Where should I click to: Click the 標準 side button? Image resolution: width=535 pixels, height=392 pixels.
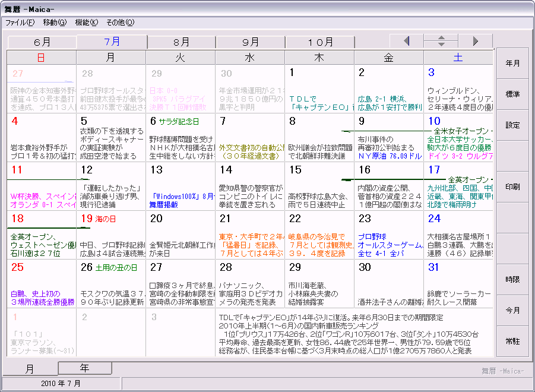click(x=512, y=94)
